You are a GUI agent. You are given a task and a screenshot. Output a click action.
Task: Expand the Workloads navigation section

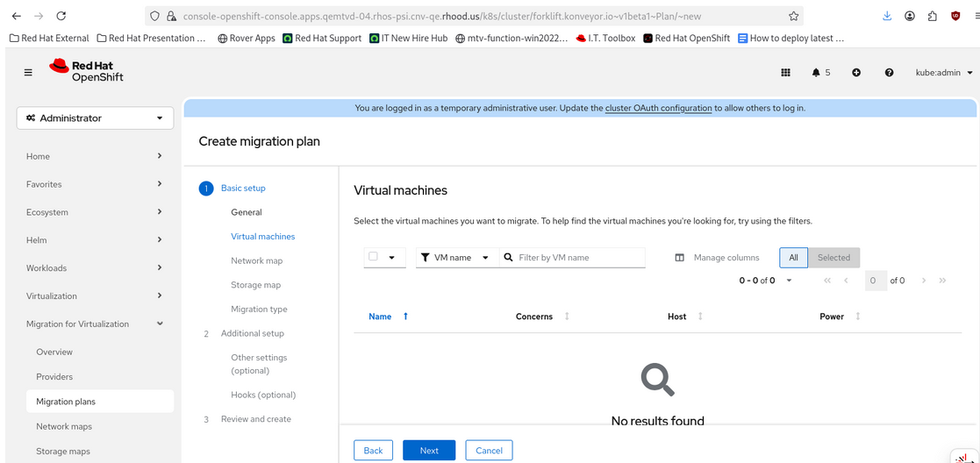tap(95, 268)
